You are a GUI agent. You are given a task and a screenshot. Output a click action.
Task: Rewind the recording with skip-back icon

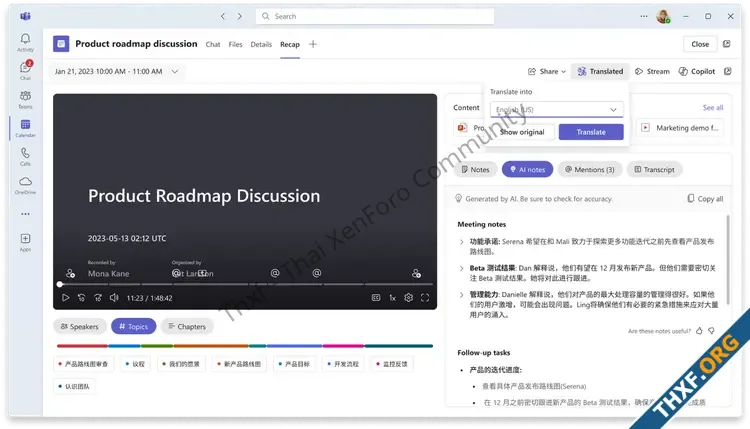pos(82,297)
